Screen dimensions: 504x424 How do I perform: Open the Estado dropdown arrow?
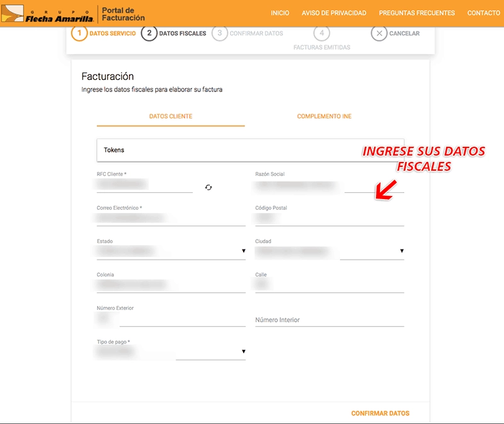click(x=243, y=251)
